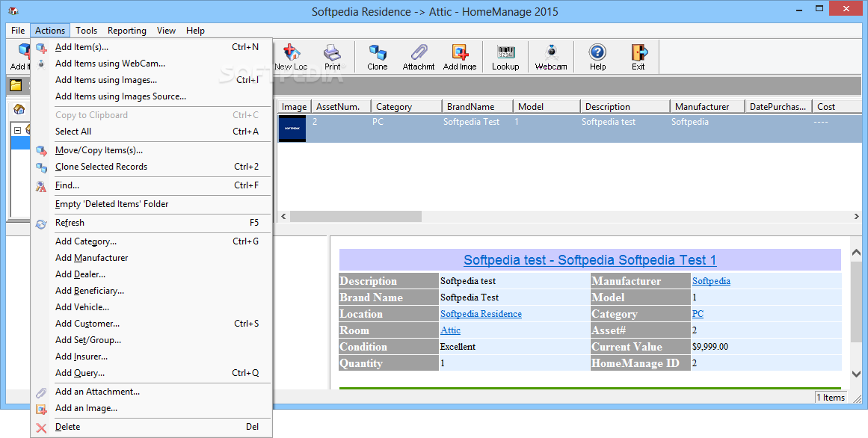Screen dimensions: 868x438
Task: Click the Attachmt paperclip toolbar icon
Action: coord(419,57)
